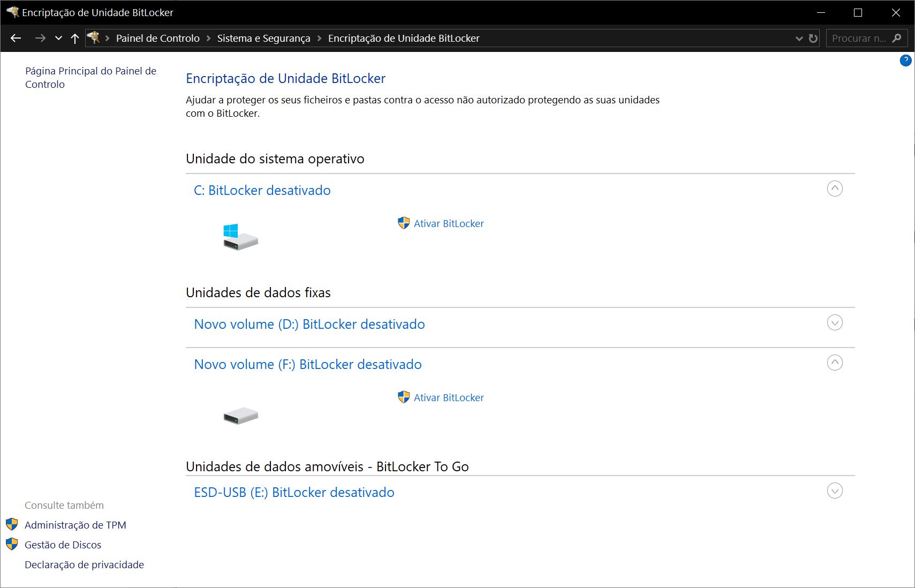Click the Consulte também label
The image size is (915, 588).
coord(64,505)
